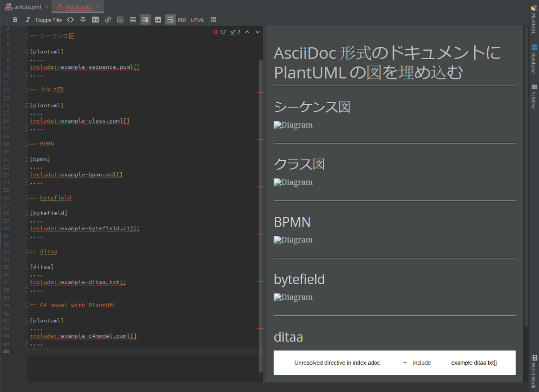The image size is (539, 392).
Task: Click the green typo count indicator 2
Action: click(235, 32)
